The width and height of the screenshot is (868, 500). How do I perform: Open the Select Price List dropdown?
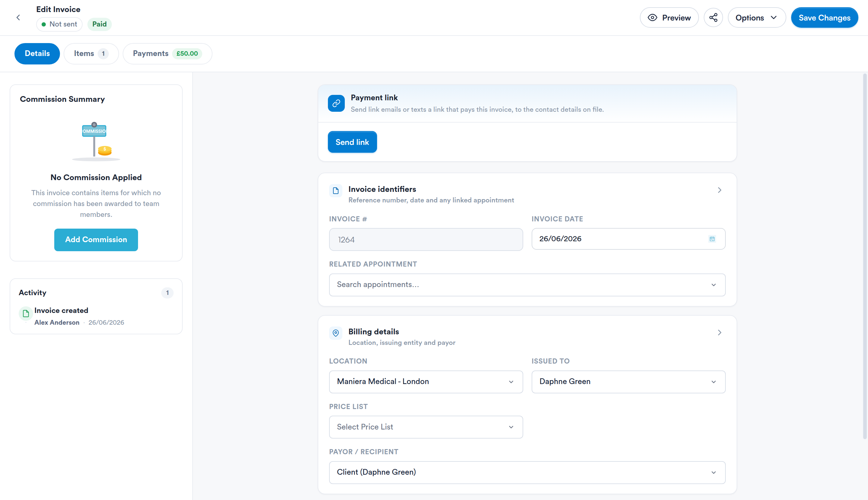click(426, 427)
